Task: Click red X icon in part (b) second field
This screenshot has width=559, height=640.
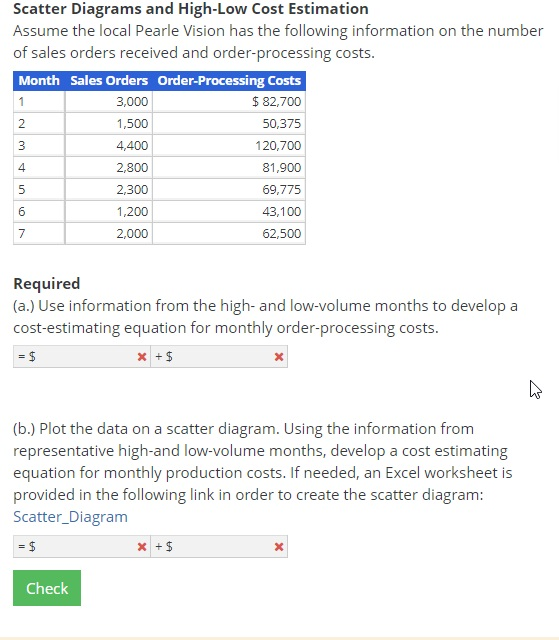Action: point(279,547)
